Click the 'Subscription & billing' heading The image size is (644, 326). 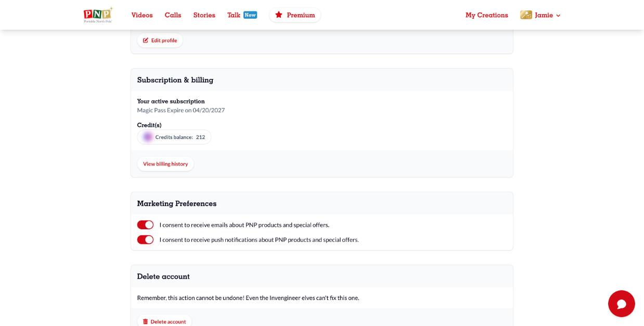[175, 80]
